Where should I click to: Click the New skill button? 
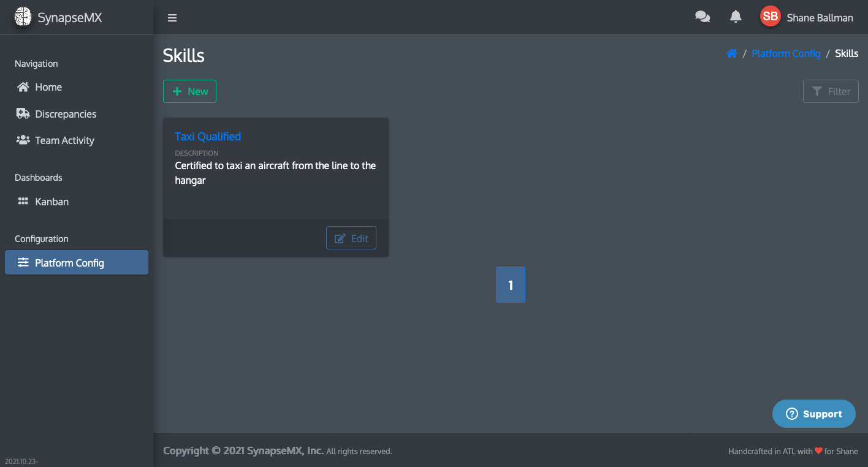pos(189,91)
